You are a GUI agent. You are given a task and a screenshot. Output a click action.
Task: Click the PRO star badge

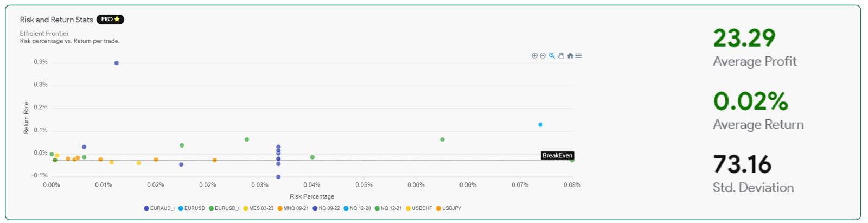110,20
